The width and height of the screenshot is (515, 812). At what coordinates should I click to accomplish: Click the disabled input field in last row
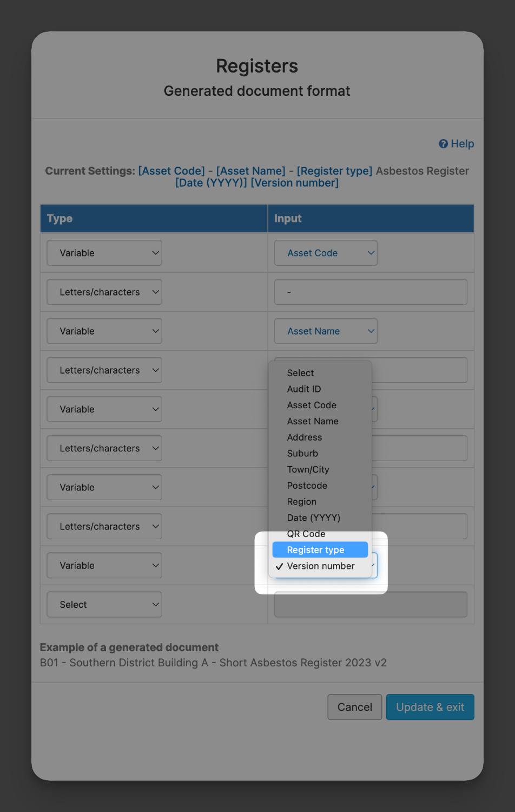pos(371,604)
